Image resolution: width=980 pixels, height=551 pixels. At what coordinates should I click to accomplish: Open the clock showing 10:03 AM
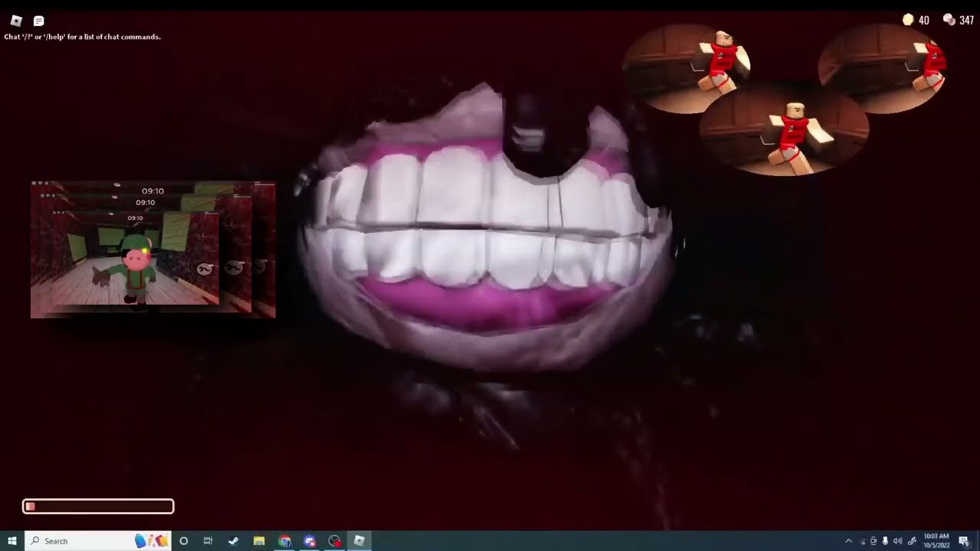click(937, 541)
